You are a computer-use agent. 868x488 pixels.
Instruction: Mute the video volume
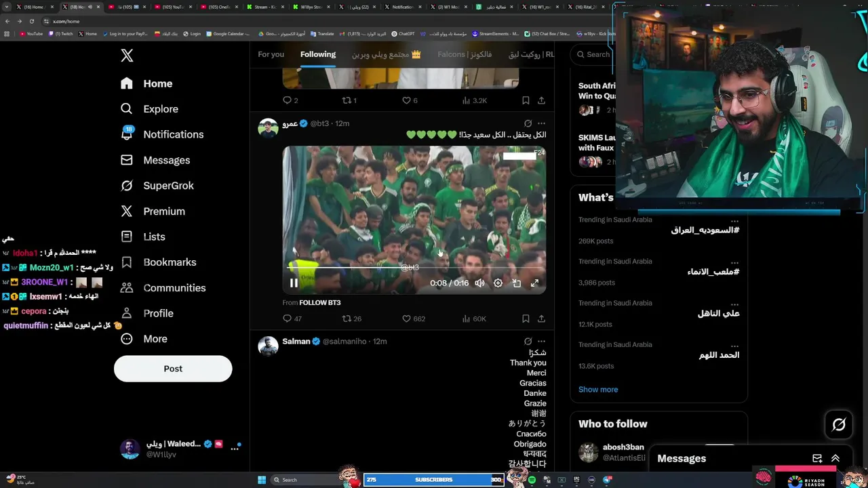pyautogui.click(x=479, y=283)
